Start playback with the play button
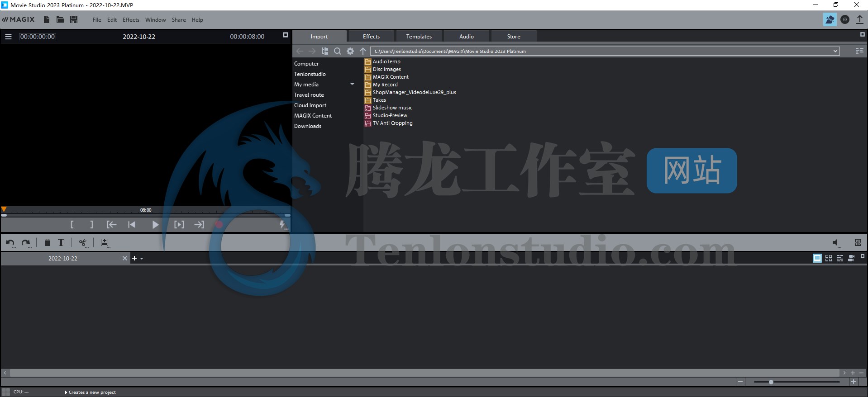The width and height of the screenshot is (868, 397). point(155,224)
